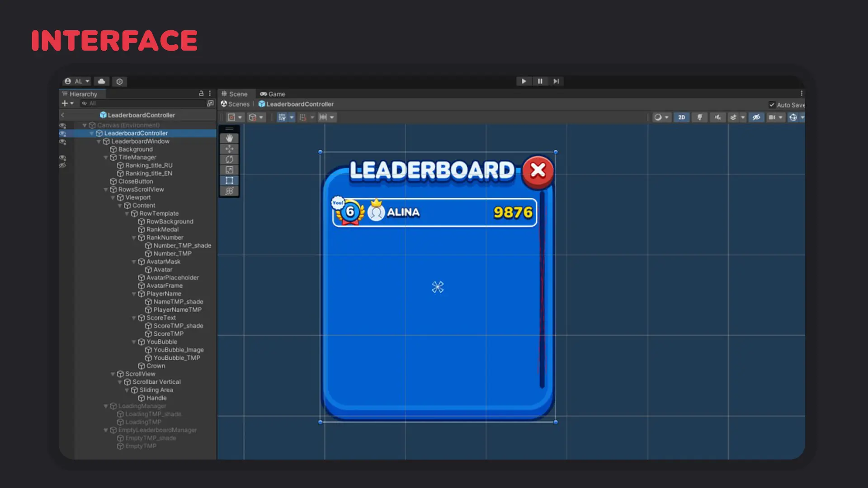Click LeaderboardController breadcrumb in scene header
This screenshot has width=868, height=488.
[x=296, y=104]
